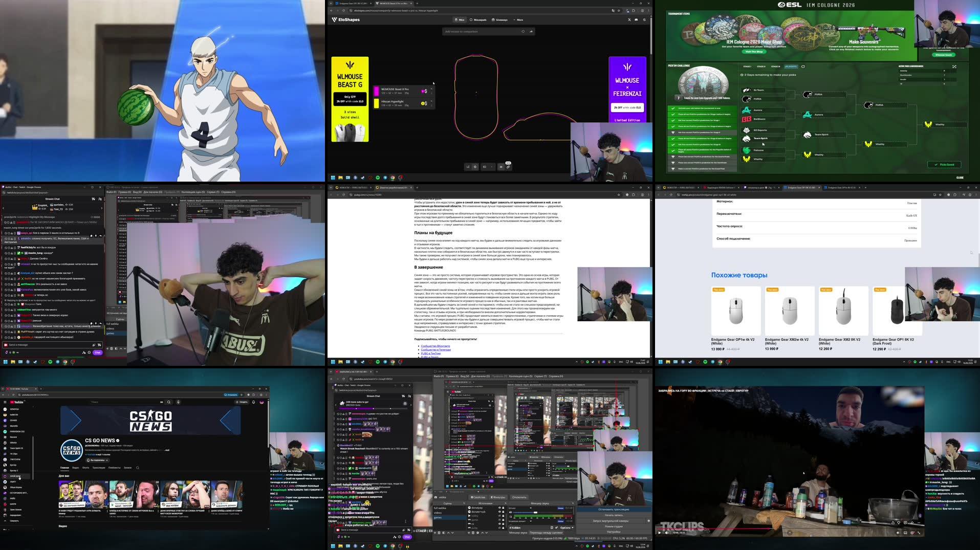Switch to the Shorts tab on CS GO NEWS

tap(85, 468)
